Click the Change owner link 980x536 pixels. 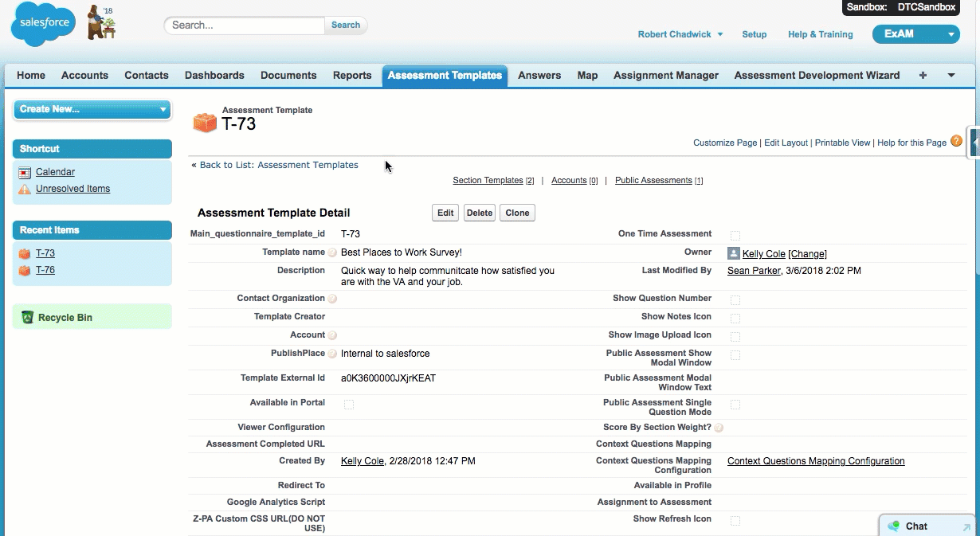coord(808,254)
